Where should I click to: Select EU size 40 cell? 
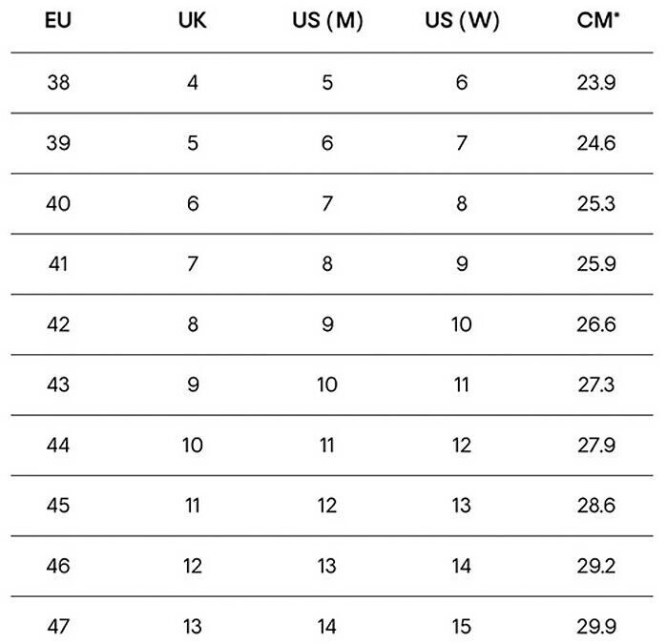[x=58, y=204]
